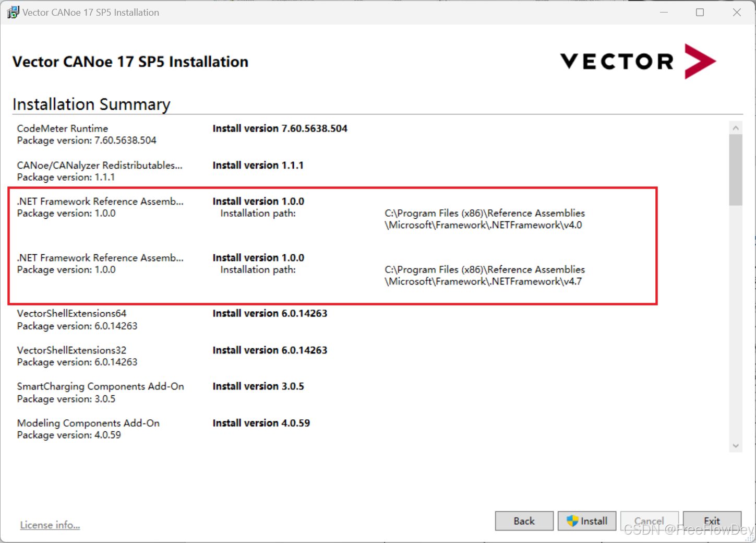Maximize the installation window
Image resolution: width=756 pixels, height=543 pixels.
[x=700, y=12]
